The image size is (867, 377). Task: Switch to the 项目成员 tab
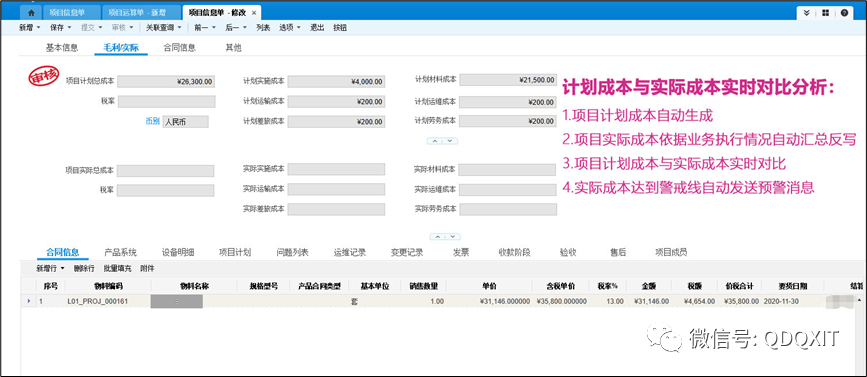click(x=671, y=253)
